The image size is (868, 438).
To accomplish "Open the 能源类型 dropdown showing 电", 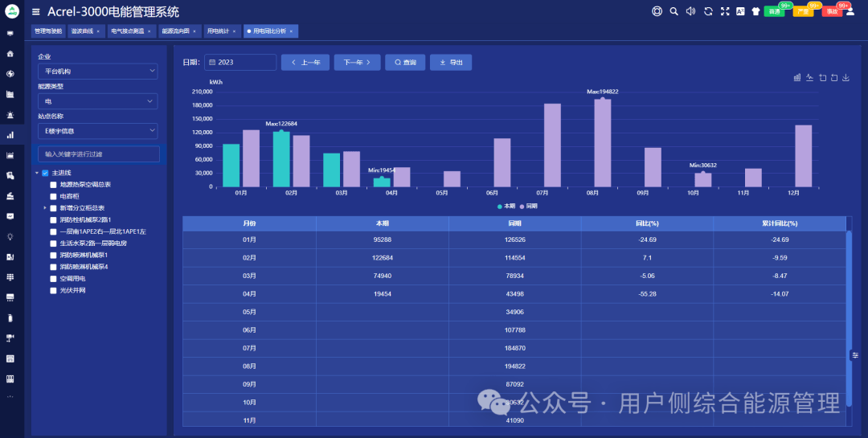I will 97,101.
